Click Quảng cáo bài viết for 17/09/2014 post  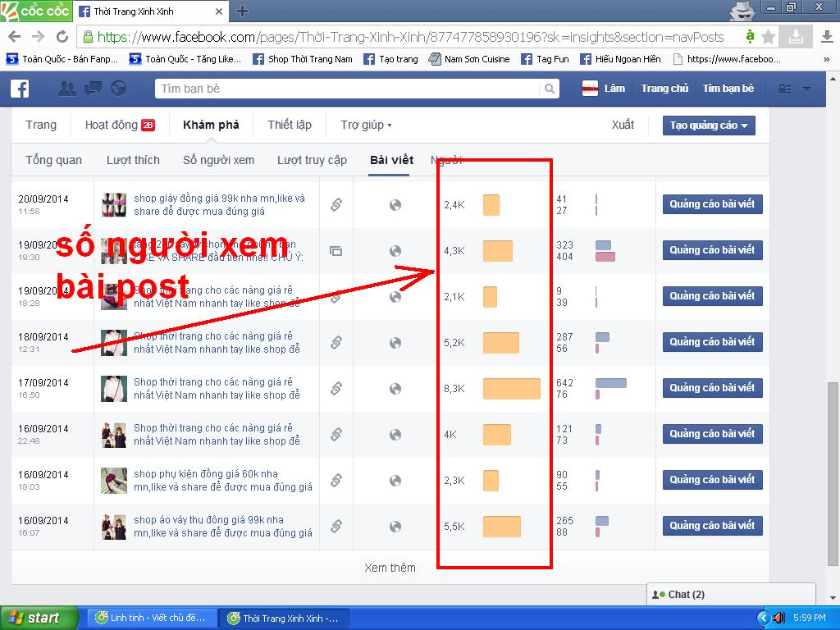click(713, 388)
